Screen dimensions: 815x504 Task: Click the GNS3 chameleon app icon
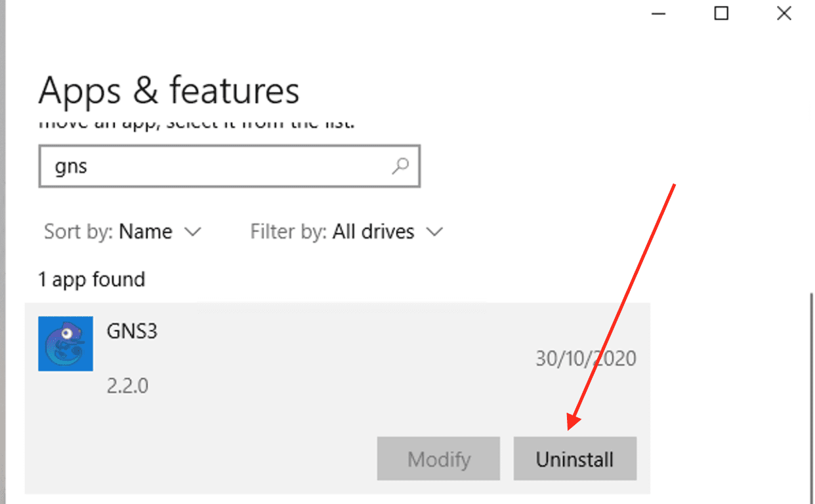[66, 344]
